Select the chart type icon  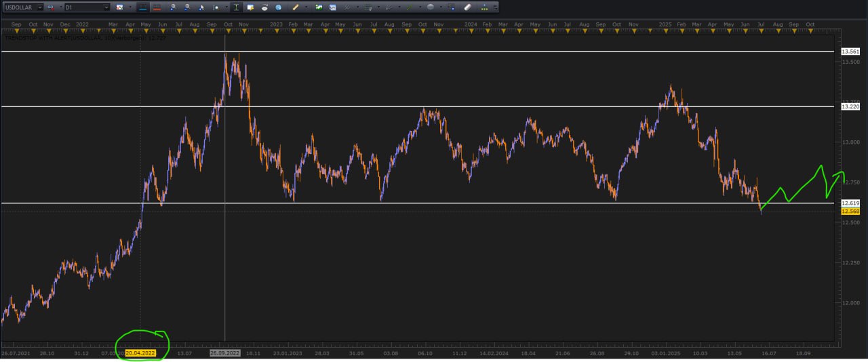coord(119,7)
